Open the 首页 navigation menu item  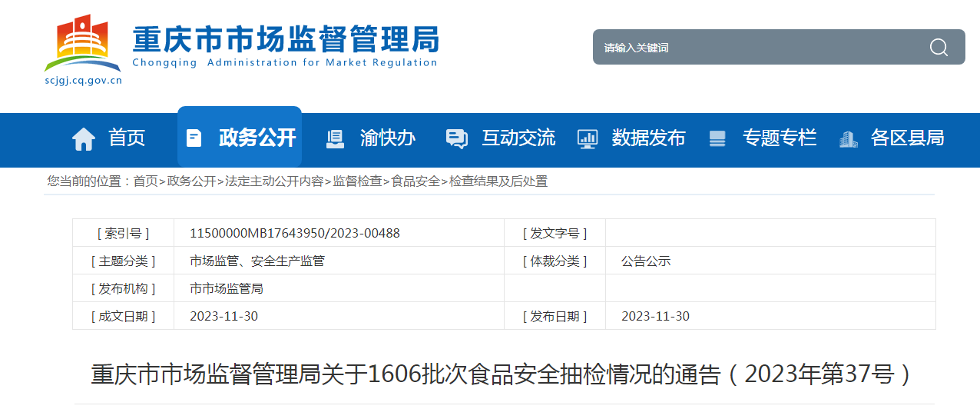click(127, 138)
